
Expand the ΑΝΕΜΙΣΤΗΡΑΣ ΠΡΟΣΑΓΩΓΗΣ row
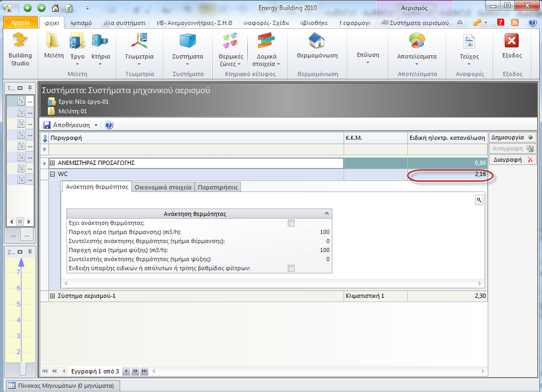(x=53, y=163)
